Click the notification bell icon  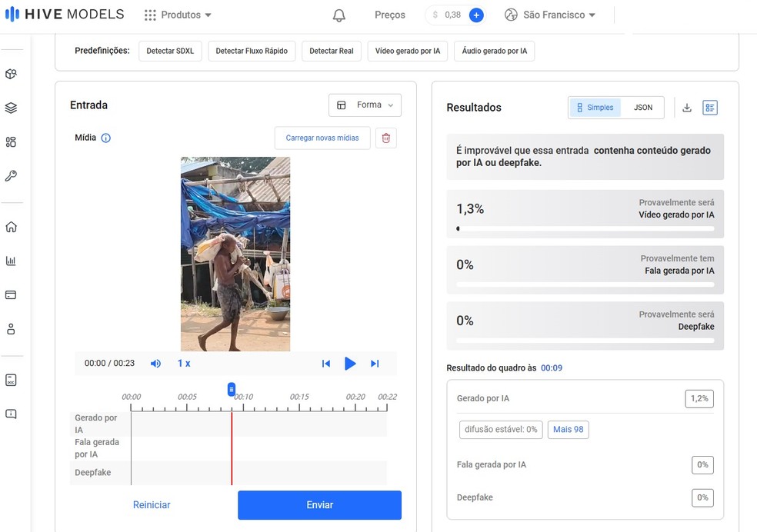pyautogui.click(x=339, y=15)
